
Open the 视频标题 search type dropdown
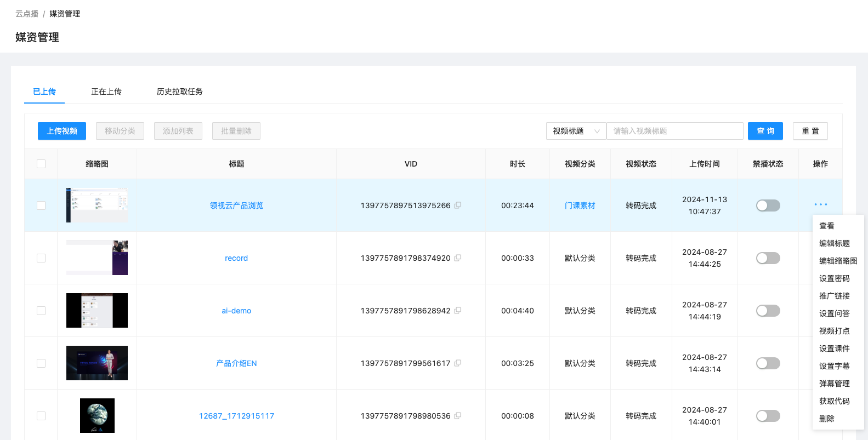[576, 131]
